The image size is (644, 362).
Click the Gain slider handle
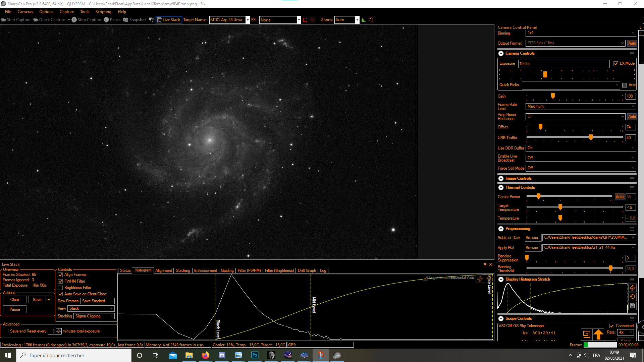point(553,96)
